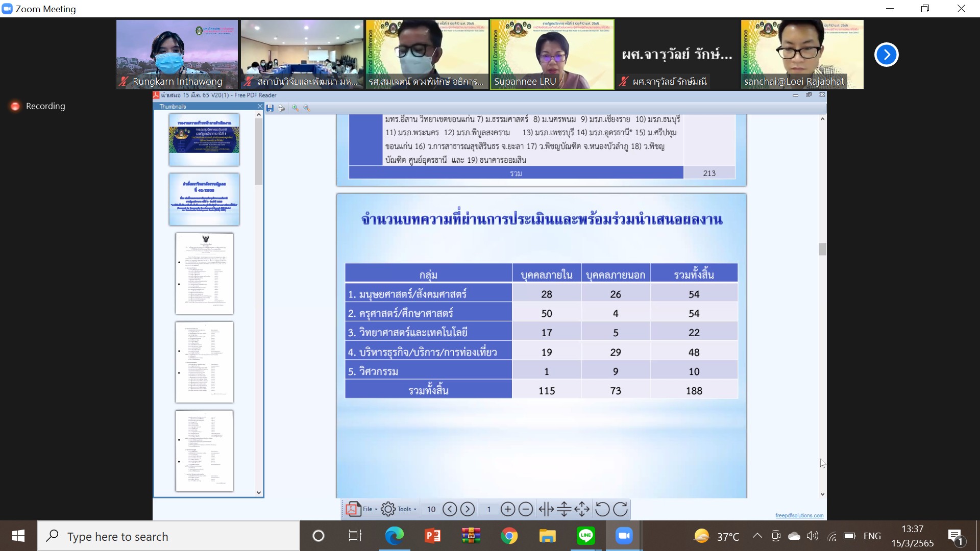This screenshot has width=980, height=551.
Task: Click table row '5. วิศวกรรม'
Action: pyautogui.click(x=541, y=371)
